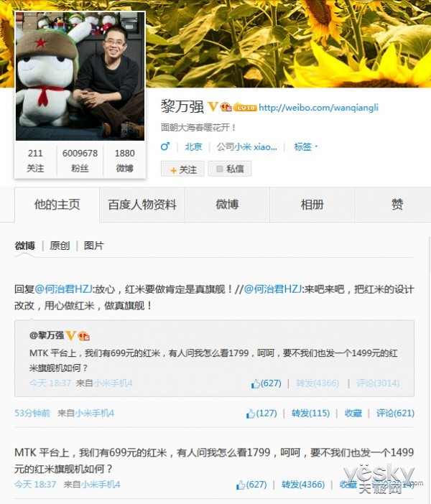Click the LV10 level badge icon
431x504 pixels.
click(x=245, y=108)
